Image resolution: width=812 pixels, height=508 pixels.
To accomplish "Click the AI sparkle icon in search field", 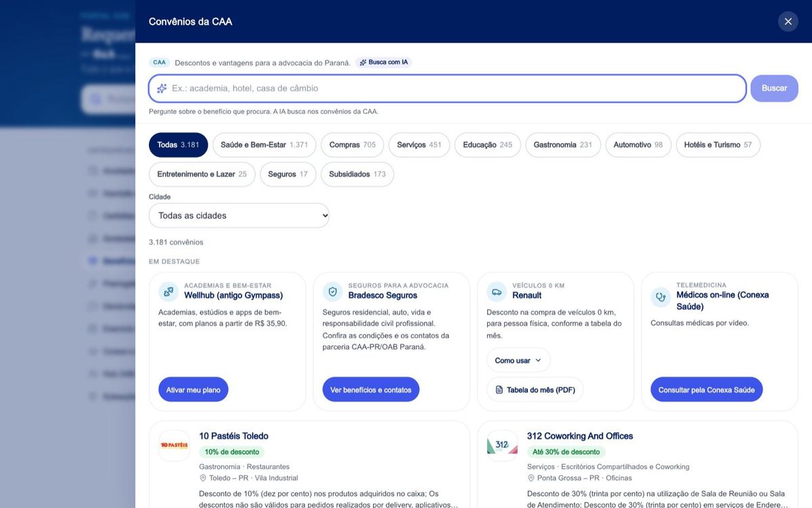I will tap(162, 88).
